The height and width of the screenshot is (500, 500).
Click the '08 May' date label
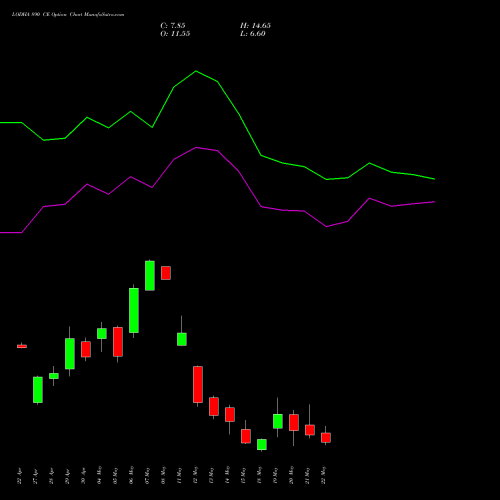pos(163,475)
